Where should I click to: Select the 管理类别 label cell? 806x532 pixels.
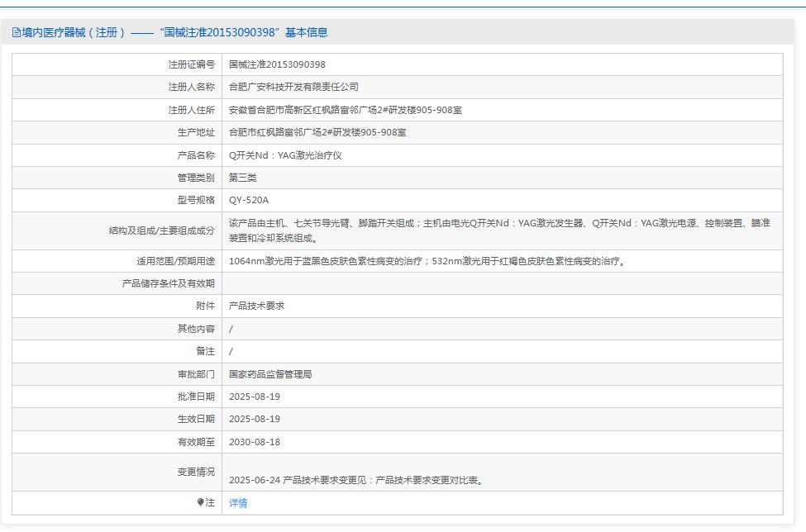pos(117,178)
